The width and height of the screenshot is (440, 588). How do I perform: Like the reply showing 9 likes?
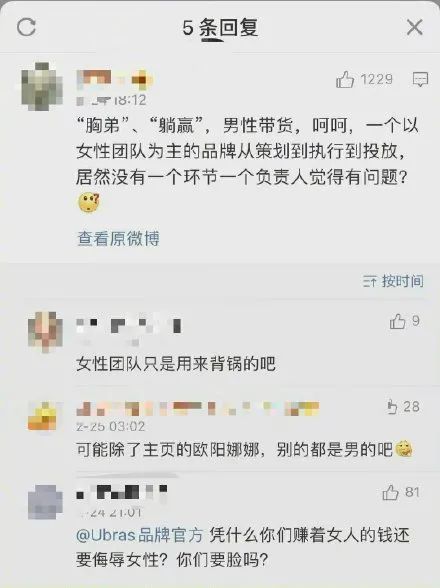point(397,321)
